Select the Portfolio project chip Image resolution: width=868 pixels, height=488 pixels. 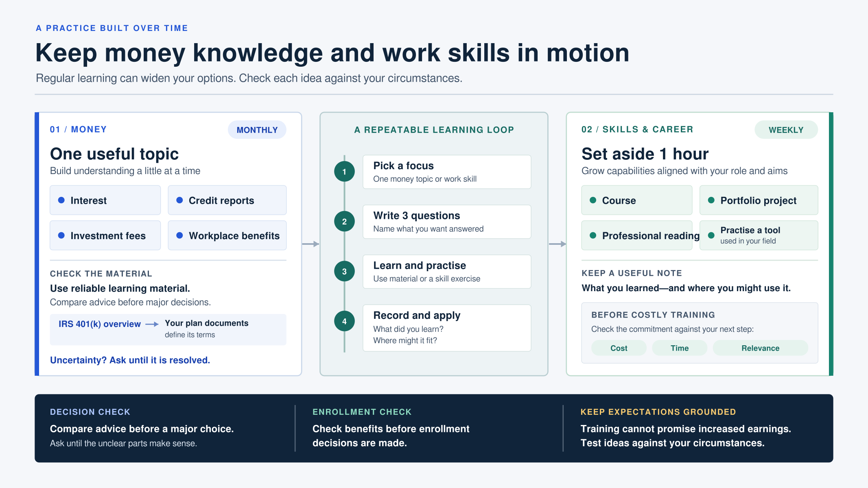[x=759, y=200]
